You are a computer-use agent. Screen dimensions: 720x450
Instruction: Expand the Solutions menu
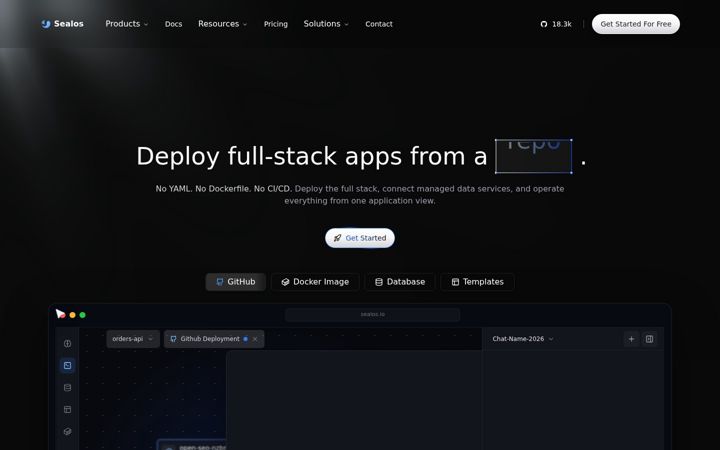click(x=326, y=24)
